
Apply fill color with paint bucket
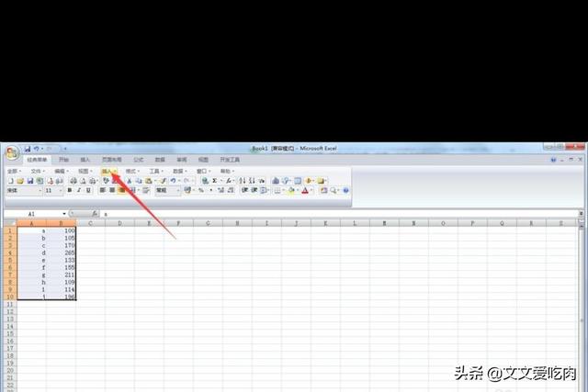click(291, 190)
